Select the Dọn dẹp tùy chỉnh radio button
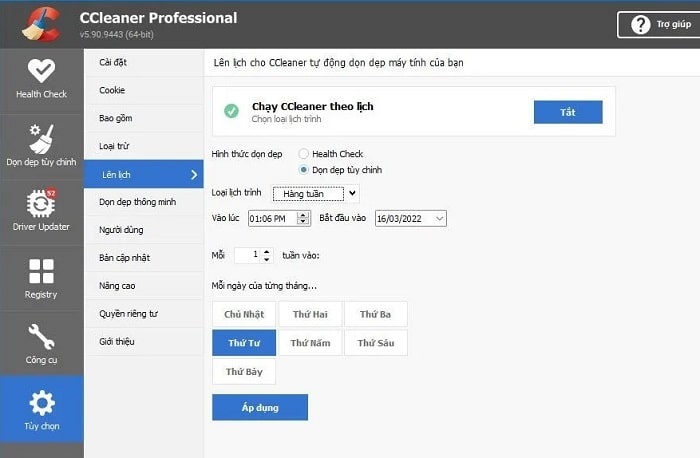 pos(304,170)
